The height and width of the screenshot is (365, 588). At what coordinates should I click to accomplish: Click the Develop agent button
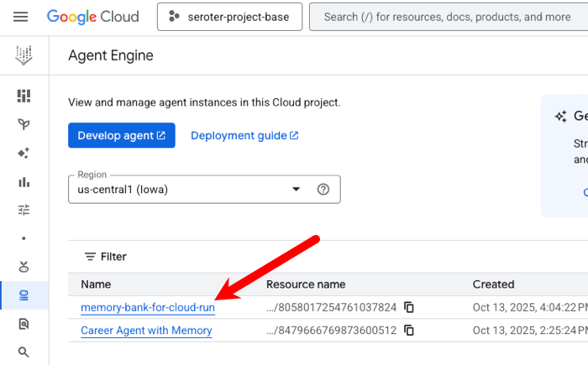tap(121, 135)
